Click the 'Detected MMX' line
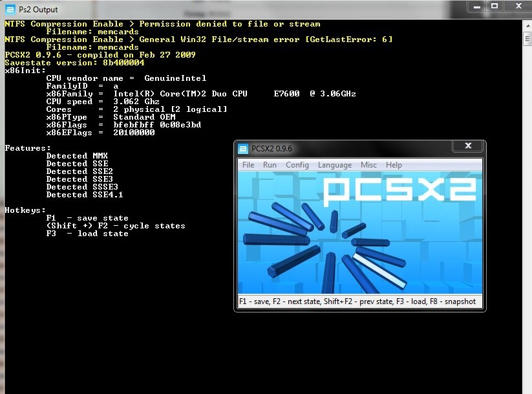The height and width of the screenshot is (394, 532). [x=77, y=156]
